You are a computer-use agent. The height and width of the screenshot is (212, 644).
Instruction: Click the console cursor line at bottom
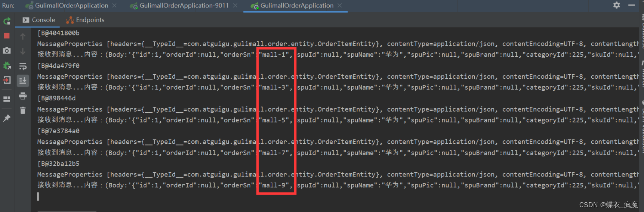pyautogui.click(x=38, y=196)
